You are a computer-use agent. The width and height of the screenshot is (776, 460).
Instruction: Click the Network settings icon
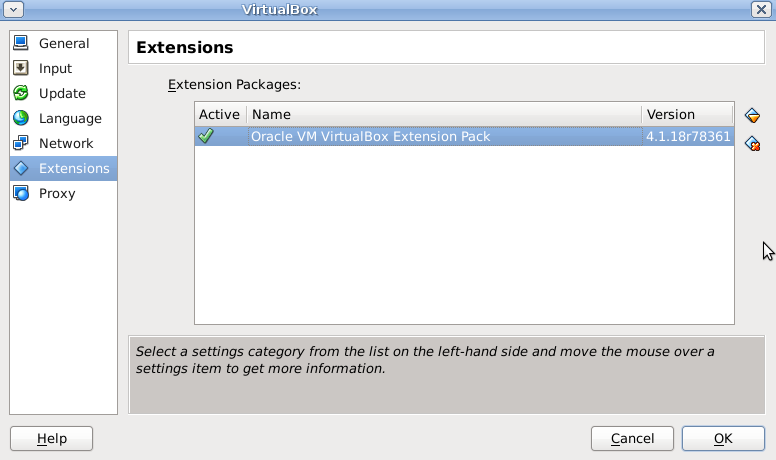[x=21, y=143]
